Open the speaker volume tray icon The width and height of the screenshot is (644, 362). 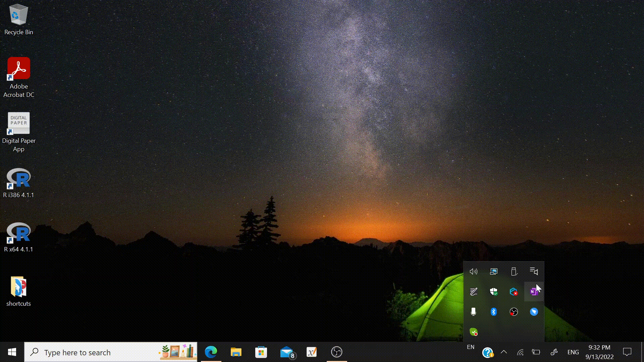(x=473, y=271)
